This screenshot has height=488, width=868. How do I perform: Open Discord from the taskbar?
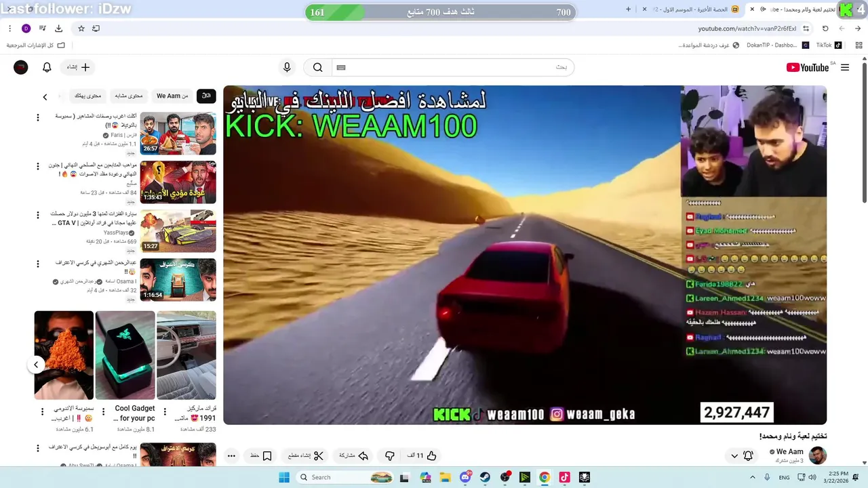pos(465,477)
